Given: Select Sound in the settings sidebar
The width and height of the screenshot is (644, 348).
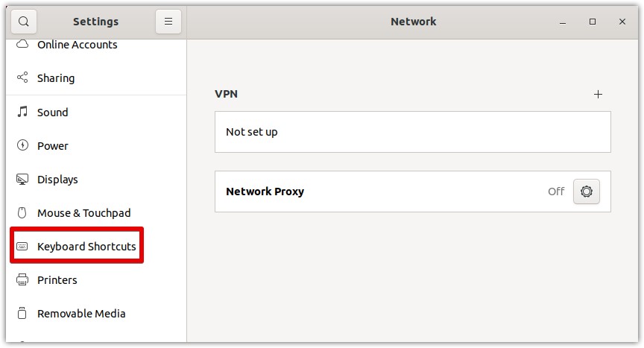Looking at the screenshot, I should (53, 113).
